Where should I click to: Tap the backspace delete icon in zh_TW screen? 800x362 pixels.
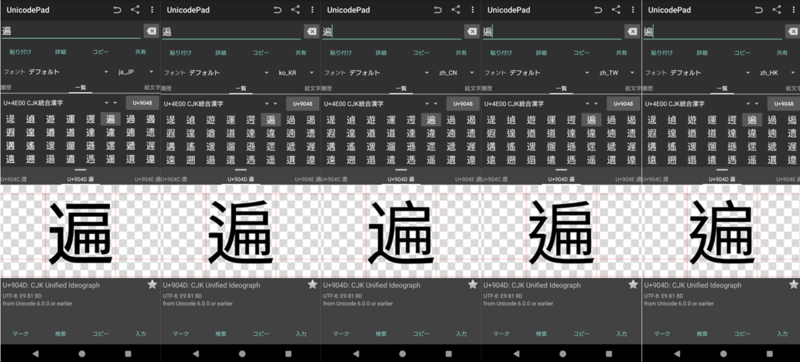632,32
